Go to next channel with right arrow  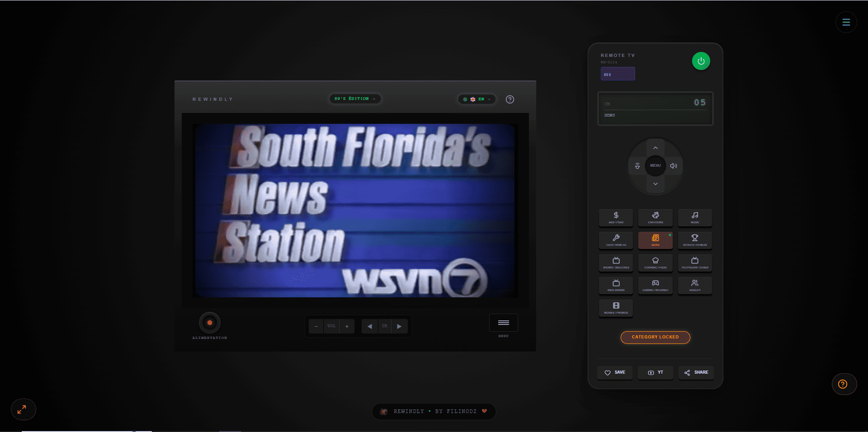tap(400, 326)
